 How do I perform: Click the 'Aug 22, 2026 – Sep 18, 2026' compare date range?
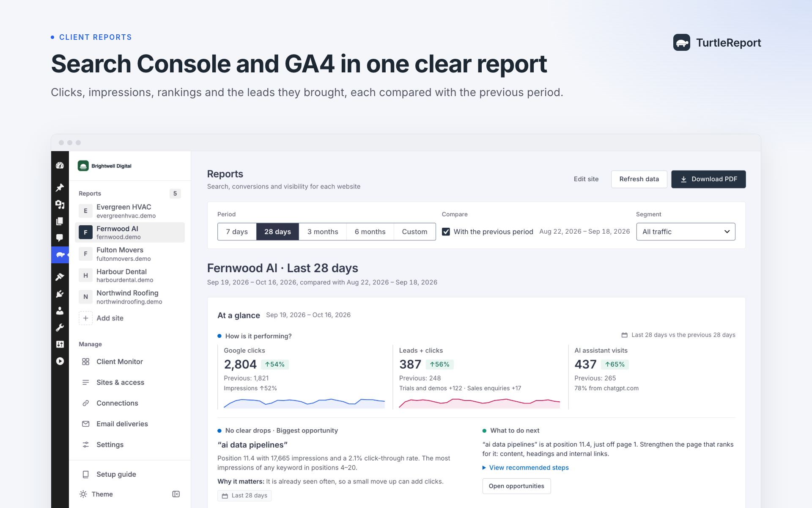584,231
